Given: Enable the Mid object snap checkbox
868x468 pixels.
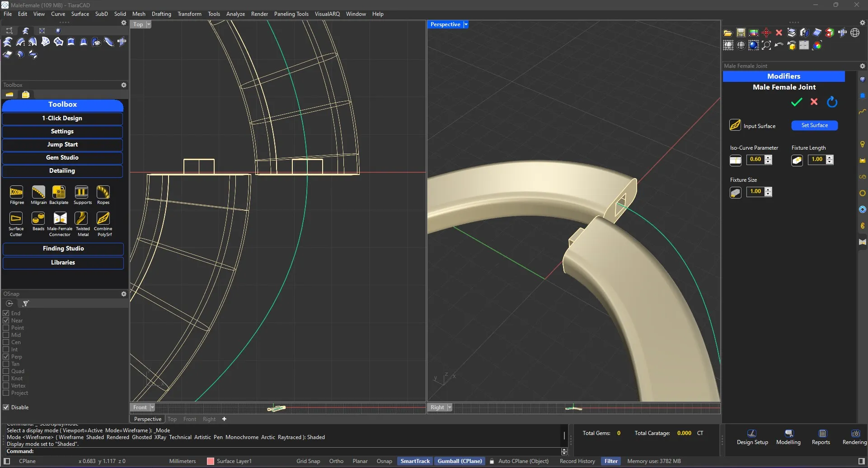Looking at the screenshot, I should click(x=6, y=335).
